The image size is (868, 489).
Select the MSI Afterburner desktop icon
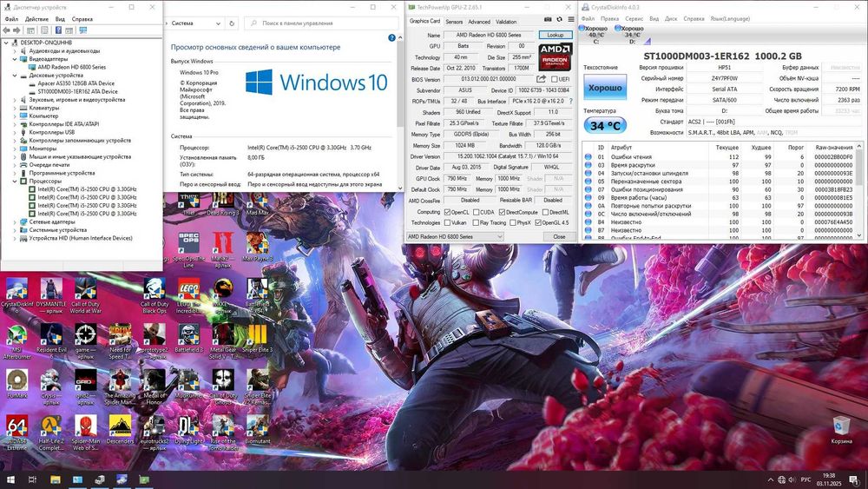(x=17, y=341)
